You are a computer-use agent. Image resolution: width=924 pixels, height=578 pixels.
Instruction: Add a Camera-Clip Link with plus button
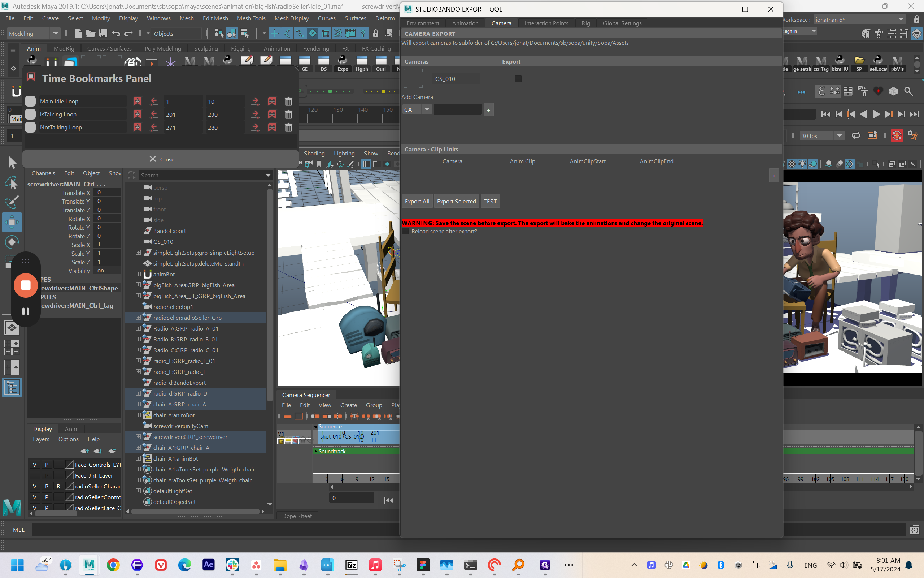(x=773, y=176)
